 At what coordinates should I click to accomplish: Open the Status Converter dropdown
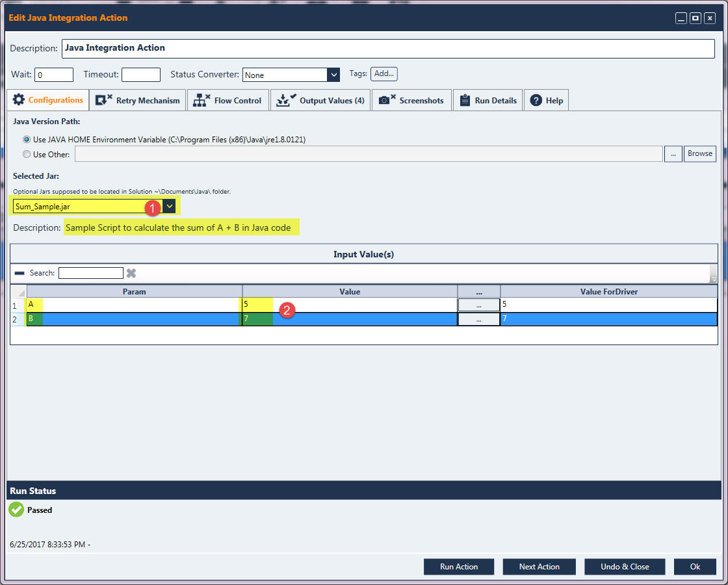click(333, 75)
